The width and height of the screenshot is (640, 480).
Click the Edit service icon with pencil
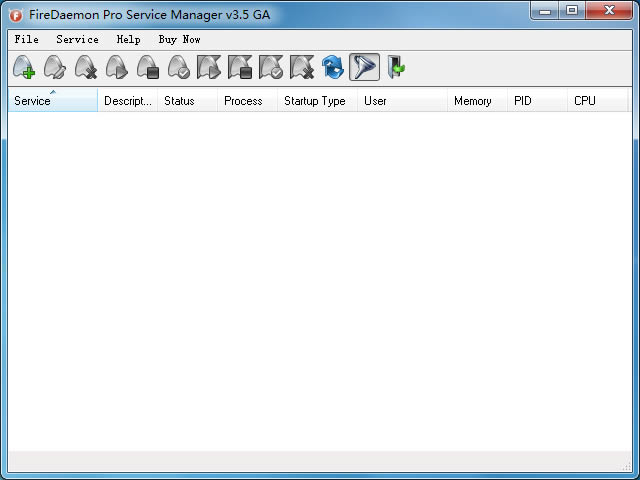[55, 67]
